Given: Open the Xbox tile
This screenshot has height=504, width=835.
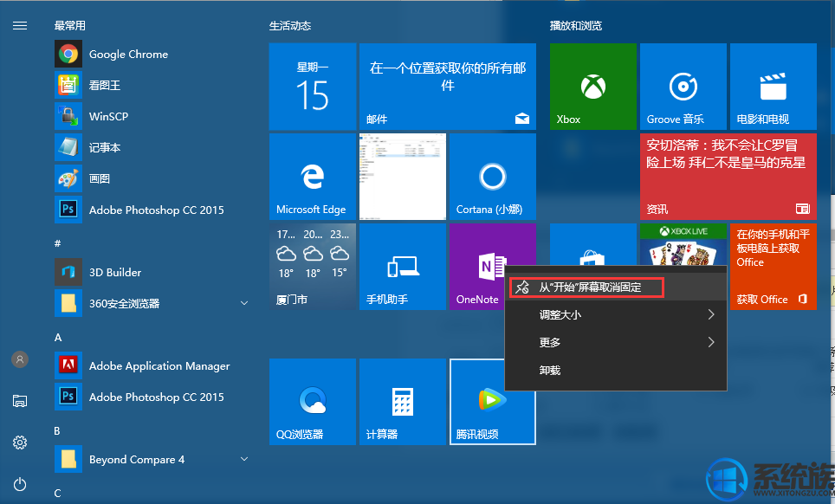Looking at the screenshot, I should click(593, 87).
